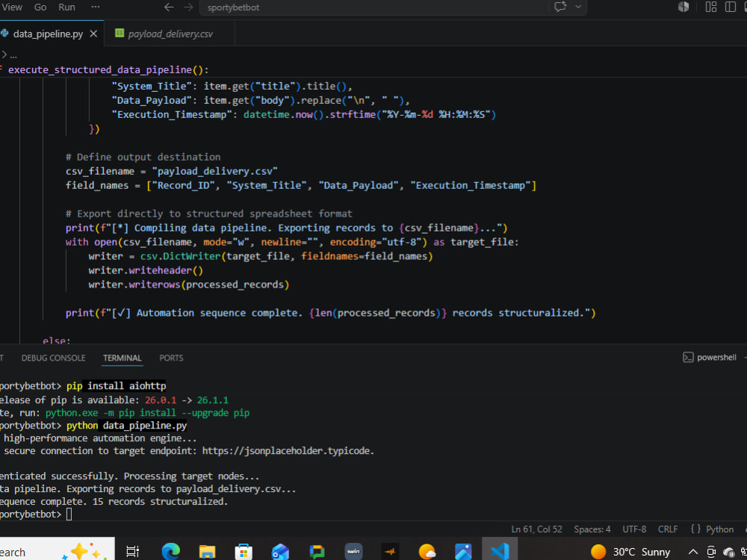The image size is (747, 560).
Task: Click the 'payload_delivery.csv' string in code
Action: 215,171
